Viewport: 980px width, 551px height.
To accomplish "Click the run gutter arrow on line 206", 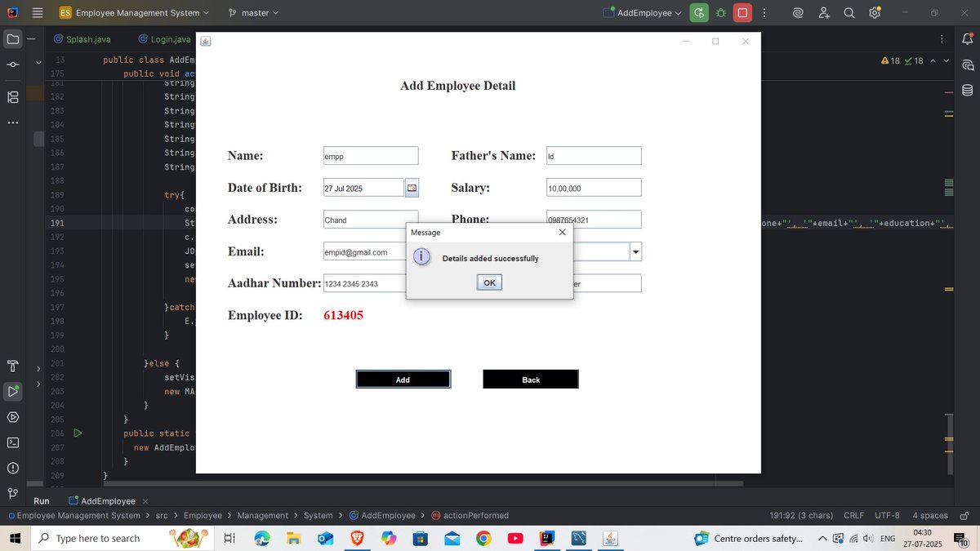I will (x=78, y=433).
